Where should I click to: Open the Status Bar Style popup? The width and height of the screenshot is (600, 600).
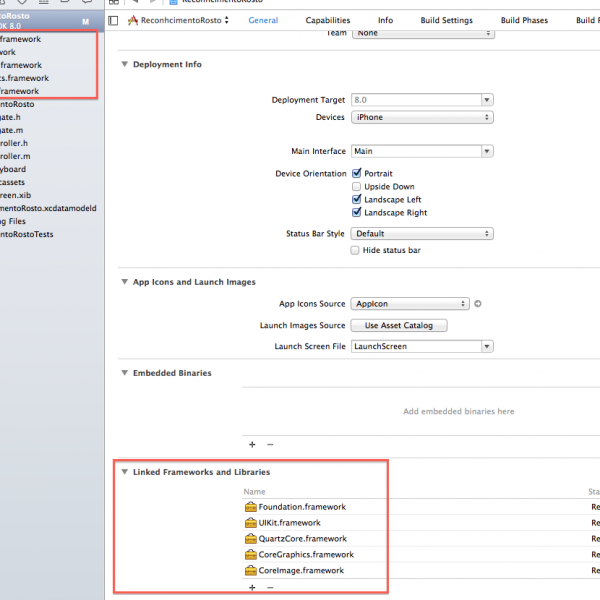pos(422,233)
